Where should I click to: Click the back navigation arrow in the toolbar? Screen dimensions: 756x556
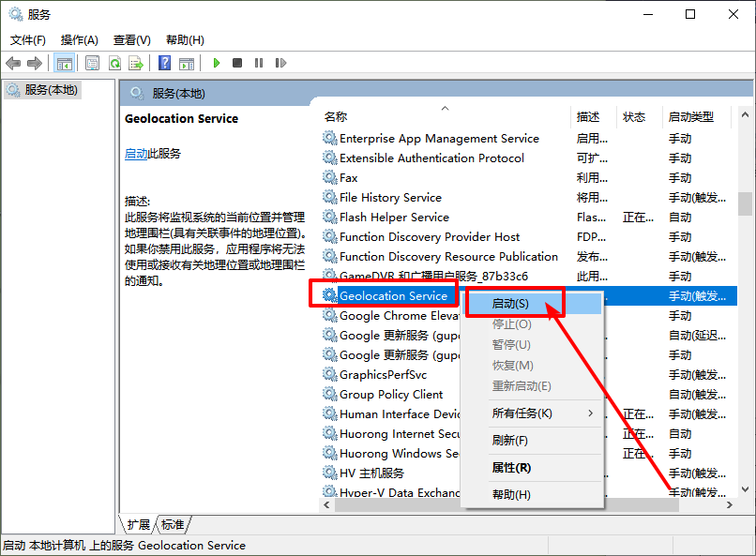coord(13,63)
